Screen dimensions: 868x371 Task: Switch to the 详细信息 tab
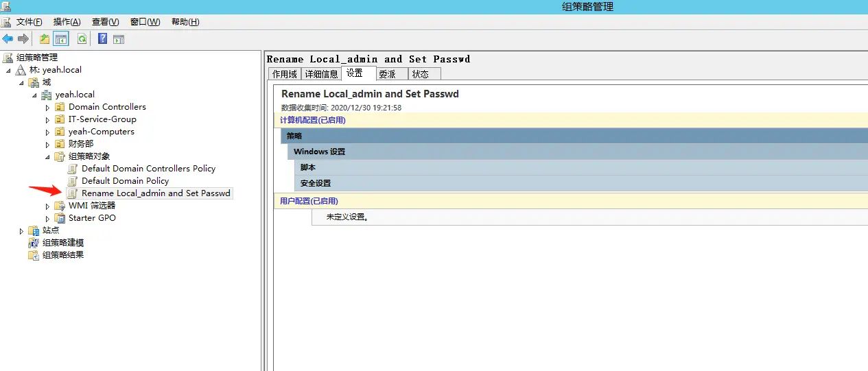point(321,74)
